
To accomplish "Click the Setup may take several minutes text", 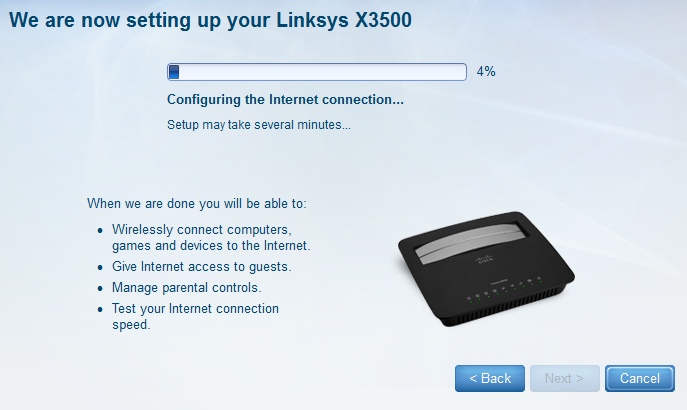I will (259, 125).
